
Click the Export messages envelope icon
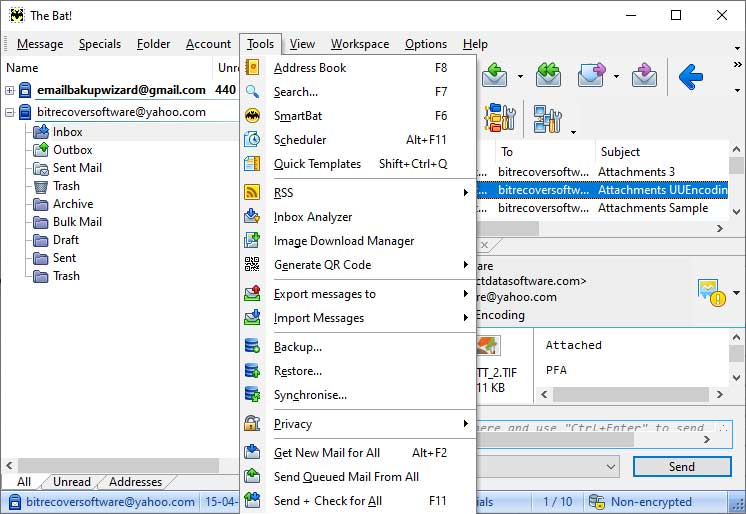(x=252, y=294)
